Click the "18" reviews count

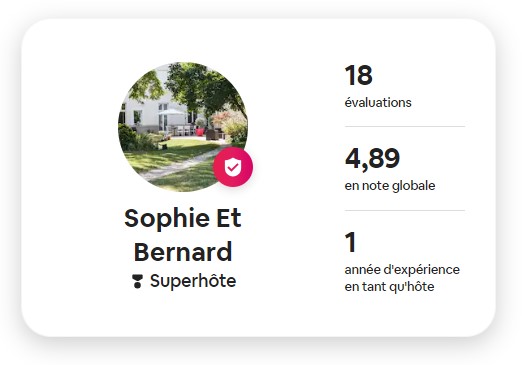tap(359, 75)
